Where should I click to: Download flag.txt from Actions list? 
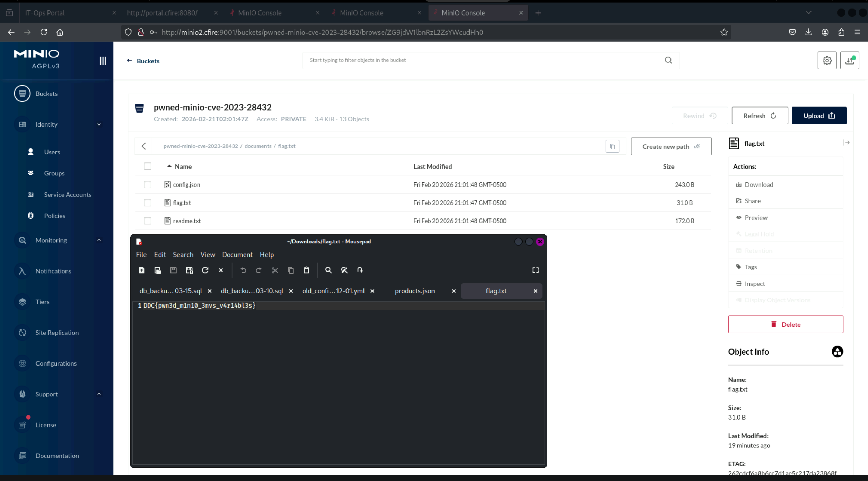[785, 184]
